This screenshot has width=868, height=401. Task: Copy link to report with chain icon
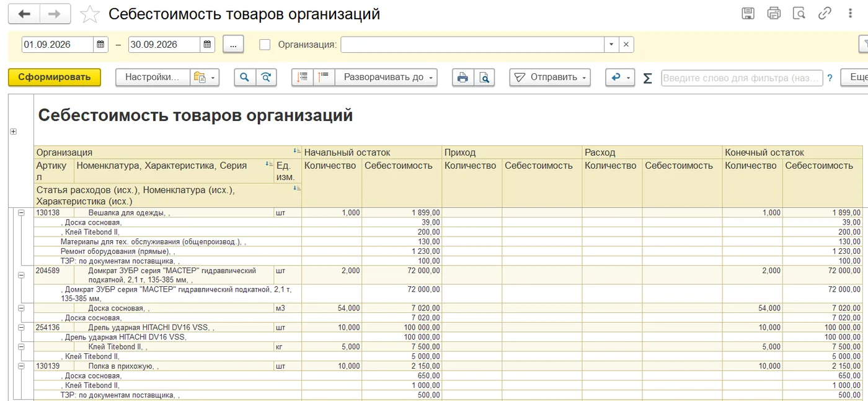coord(825,13)
